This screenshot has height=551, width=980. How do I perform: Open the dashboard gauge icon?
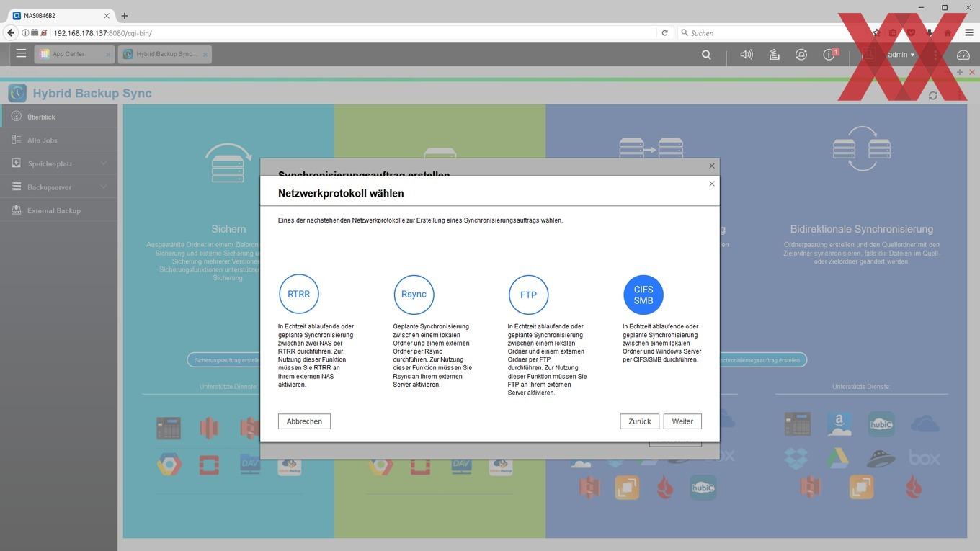coord(963,55)
